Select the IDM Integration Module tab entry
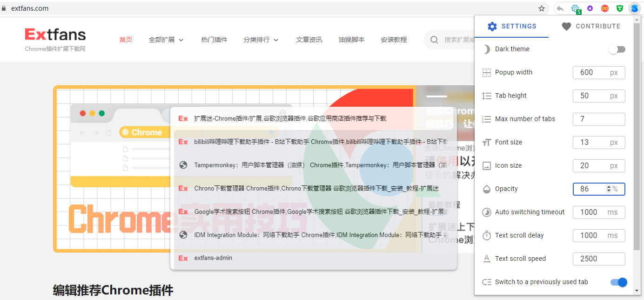The image size is (644, 300). [x=314, y=235]
